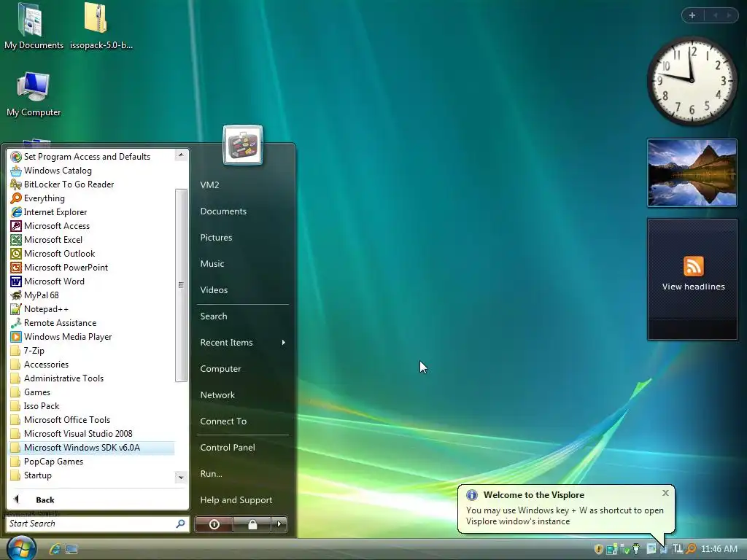Click the programs list scroll up arrow
Image resolution: width=747 pixels, height=560 pixels.
(181, 155)
